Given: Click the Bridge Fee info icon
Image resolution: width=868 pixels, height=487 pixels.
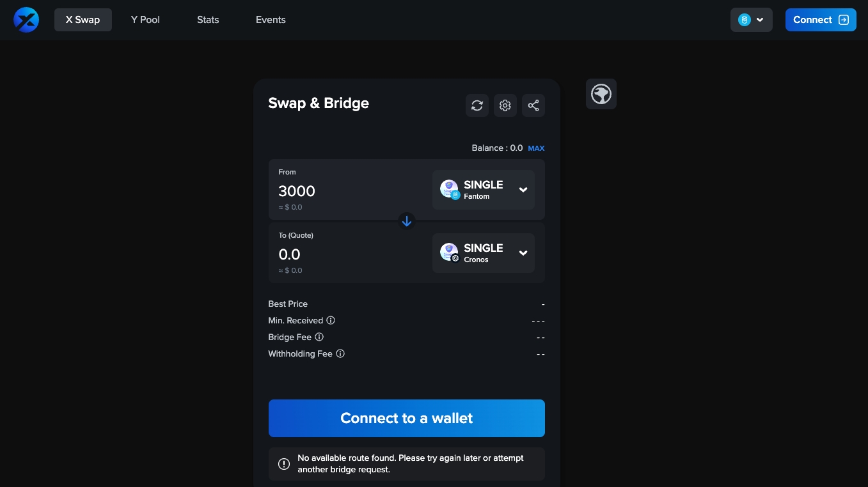Looking at the screenshot, I should (x=319, y=337).
